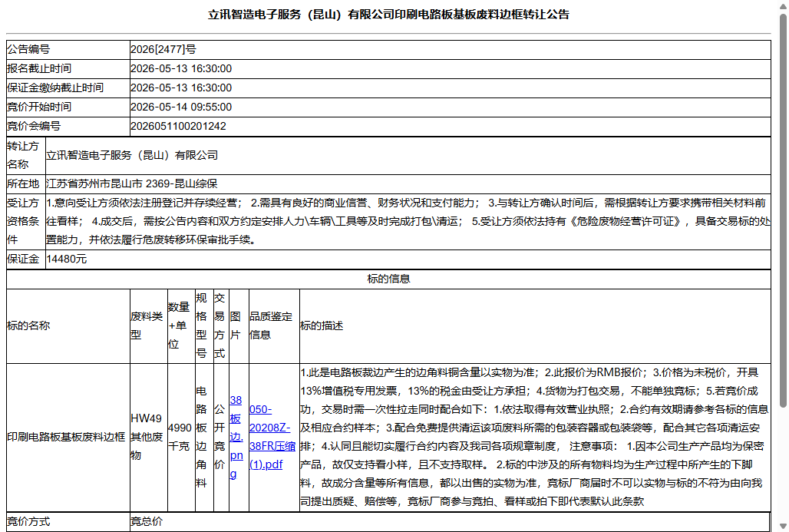Select the deposit amount 14480元
The height and width of the screenshot is (532, 789).
(x=67, y=259)
